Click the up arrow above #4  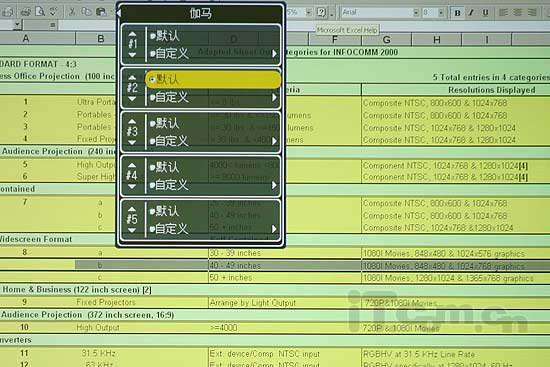[x=132, y=165]
